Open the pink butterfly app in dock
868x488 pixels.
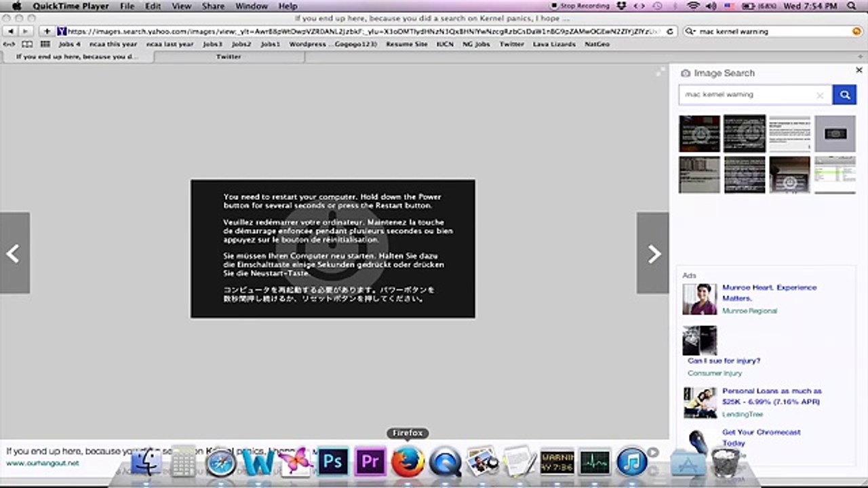pos(296,462)
